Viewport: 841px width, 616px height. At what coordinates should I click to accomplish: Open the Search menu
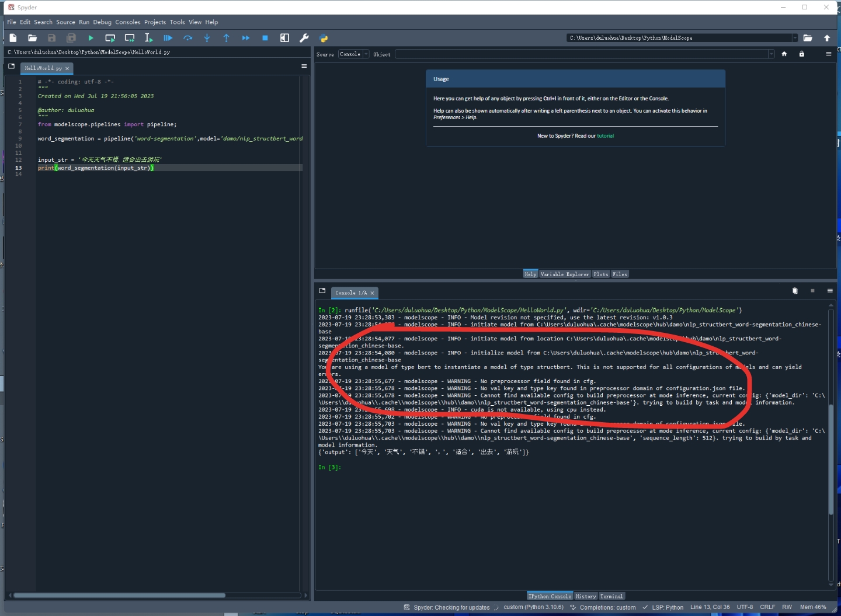pyautogui.click(x=43, y=22)
